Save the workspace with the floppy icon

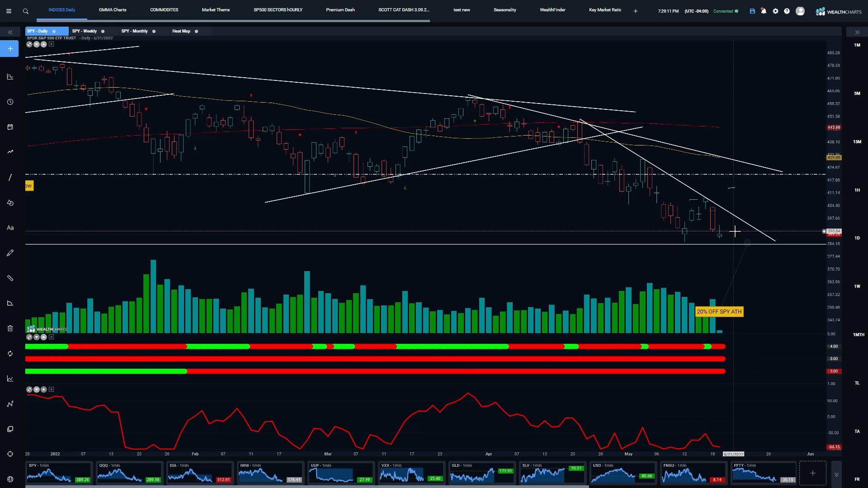coord(752,11)
